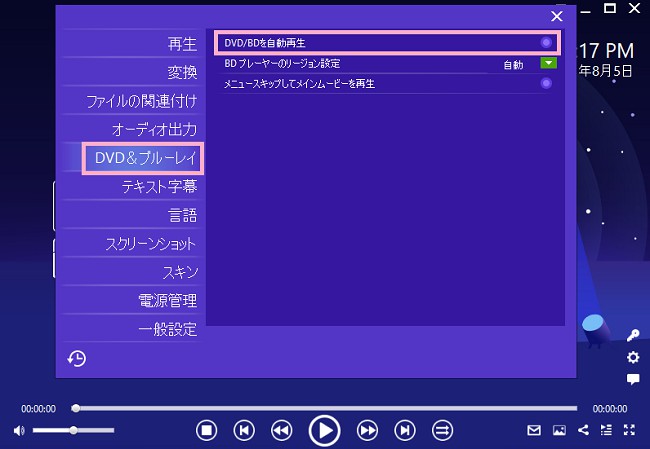Open the 一般設定 settings tab
The height and width of the screenshot is (449, 650).
133,329
